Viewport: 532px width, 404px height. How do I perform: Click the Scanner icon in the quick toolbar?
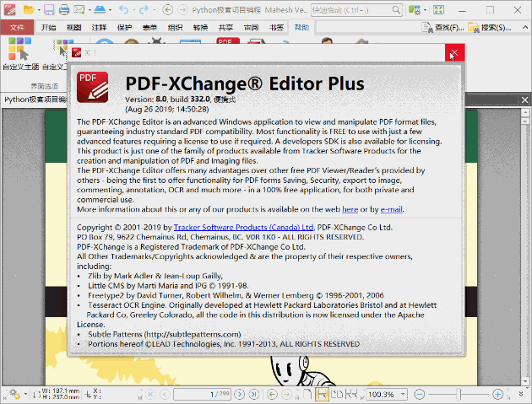[100, 10]
